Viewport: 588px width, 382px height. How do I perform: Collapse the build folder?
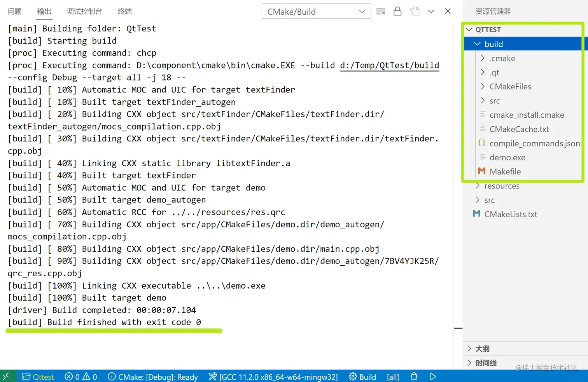(x=523, y=44)
